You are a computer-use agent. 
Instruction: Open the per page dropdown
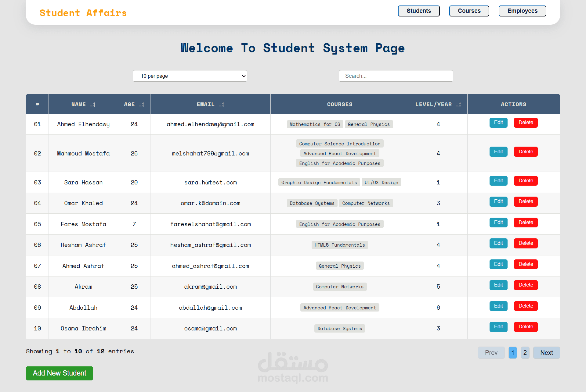190,76
